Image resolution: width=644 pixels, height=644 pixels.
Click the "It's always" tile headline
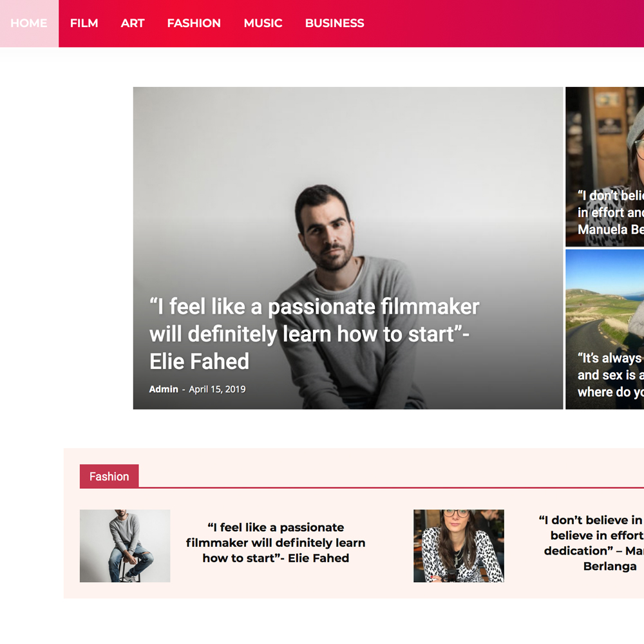pos(611,375)
